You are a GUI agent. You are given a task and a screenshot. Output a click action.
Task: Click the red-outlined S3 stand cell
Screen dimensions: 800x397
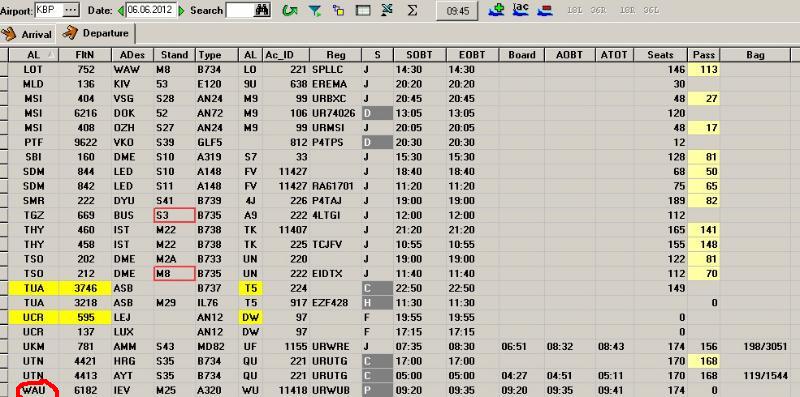(174, 215)
